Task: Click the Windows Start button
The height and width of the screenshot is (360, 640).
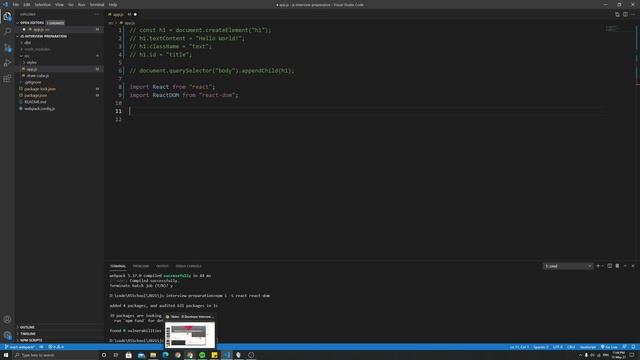Action: pyautogui.click(x=6, y=355)
